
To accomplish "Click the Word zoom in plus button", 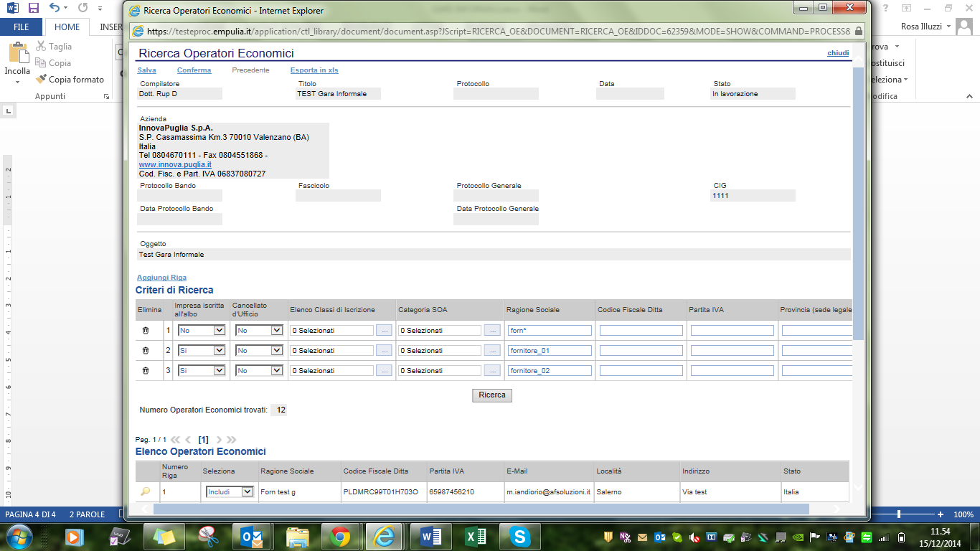I will click(941, 514).
